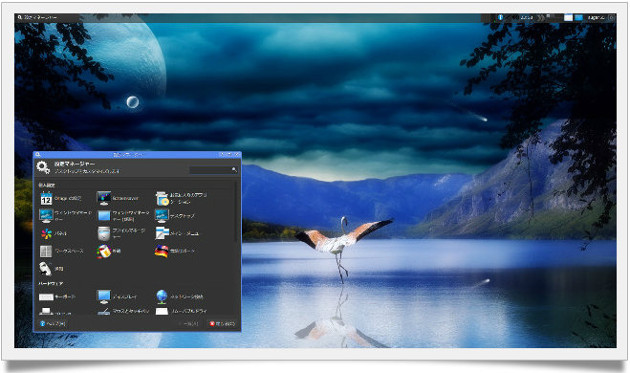Open the Desktop settings icon
Viewport: 630px width, 373px height.
[x=162, y=216]
